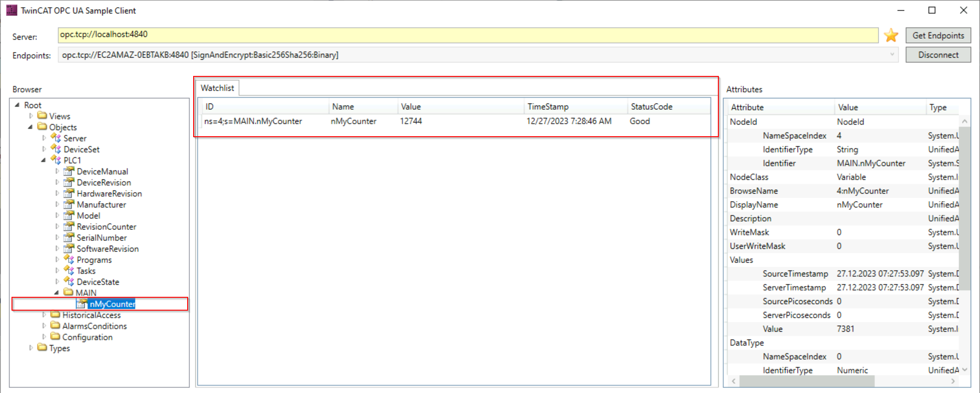This screenshot has width=980, height=393.
Task: Click the Attributes horizontal scrollbar right arrow
Action: pos(953,381)
